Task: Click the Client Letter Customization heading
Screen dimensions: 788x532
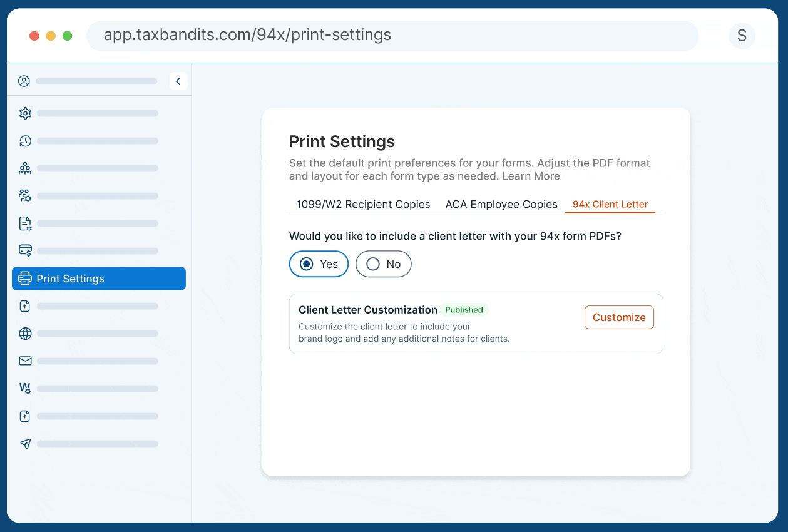Action: pyautogui.click(x=368, y=310)
